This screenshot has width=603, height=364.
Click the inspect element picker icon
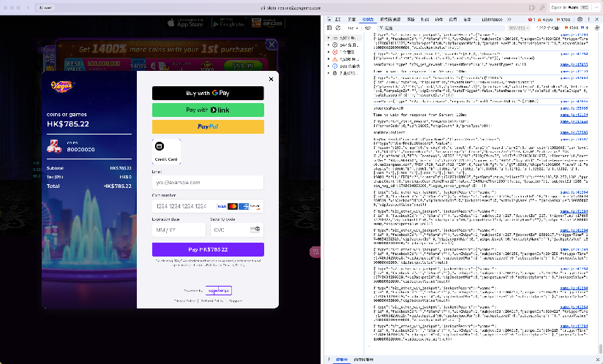click(x=329, y=19)
